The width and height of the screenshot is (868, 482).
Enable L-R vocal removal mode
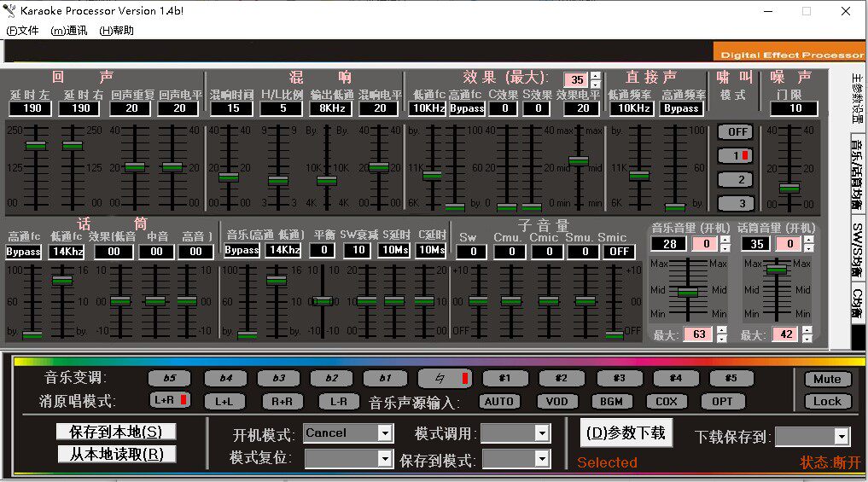338,402
